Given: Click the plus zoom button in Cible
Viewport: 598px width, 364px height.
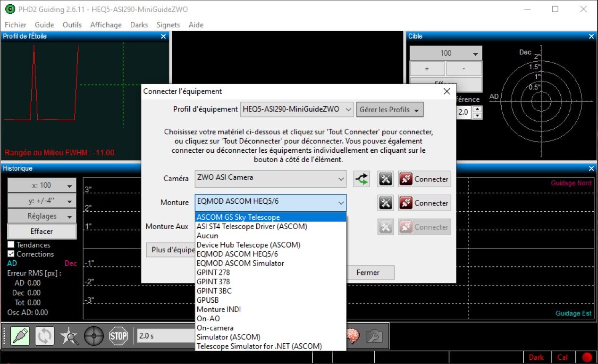Looking at the screenshot, I should tap(427, 68).
